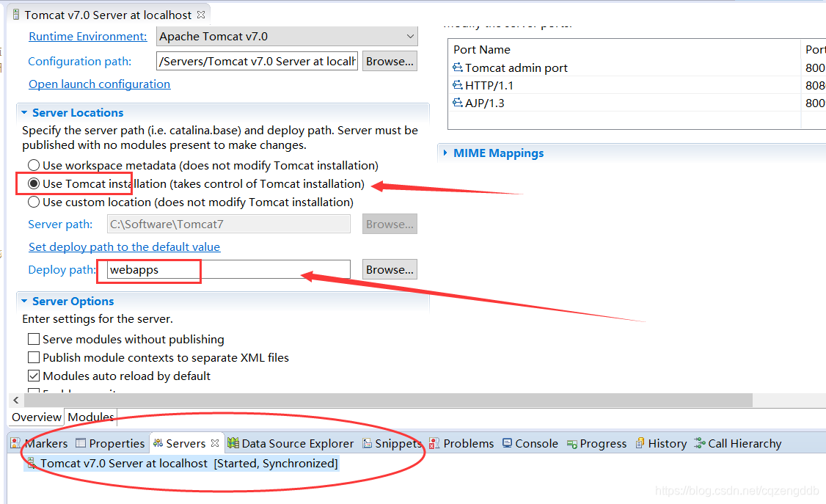Click the Call Hierarchy view icon
826x504 pixels.
click(x=700, y=443)
